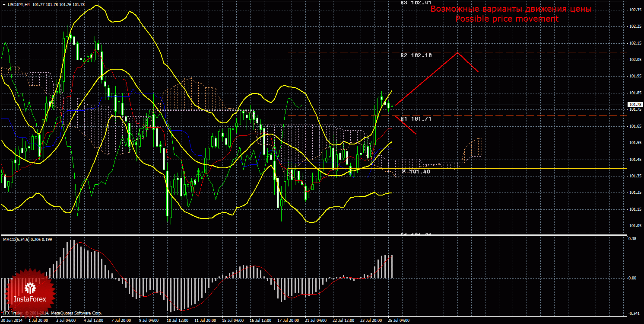The width and height of the screenshot is (644, 324).
Task: Click the P 101.40 pivot label
Action: [x=416, y=172]
